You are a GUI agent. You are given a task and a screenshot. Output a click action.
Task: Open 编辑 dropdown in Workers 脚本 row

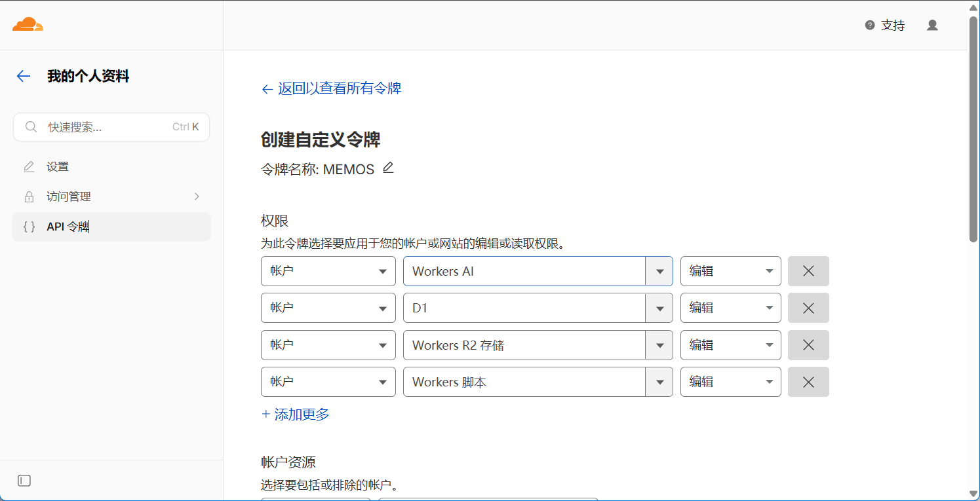point(731,382)
